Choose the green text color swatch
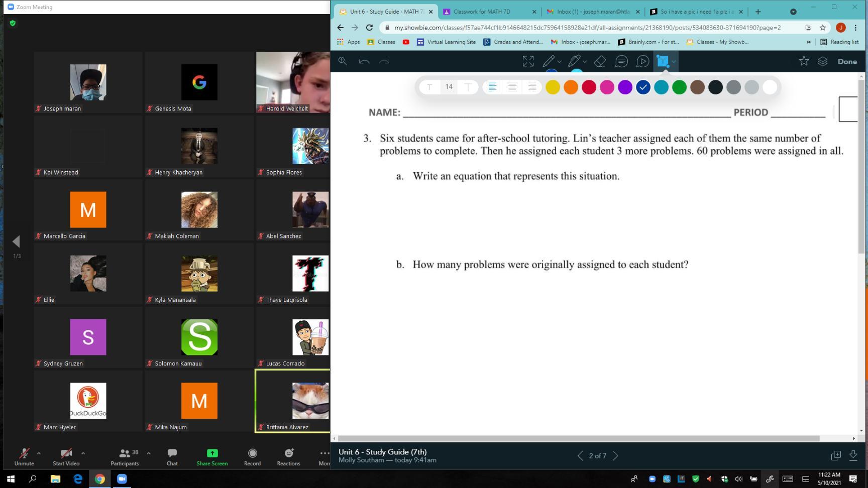The height and width of the screenshot is (488, 868). [x=679, y=87]
